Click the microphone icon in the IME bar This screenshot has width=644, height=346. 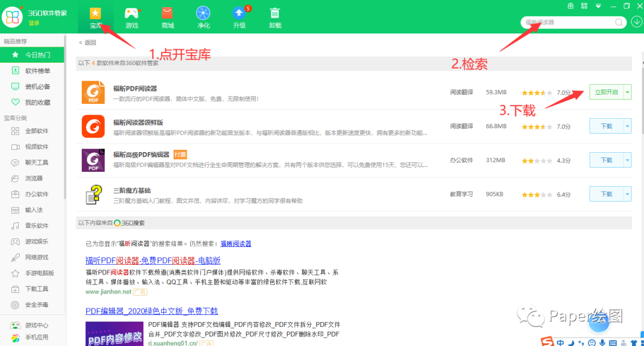(x=602, y=342)
